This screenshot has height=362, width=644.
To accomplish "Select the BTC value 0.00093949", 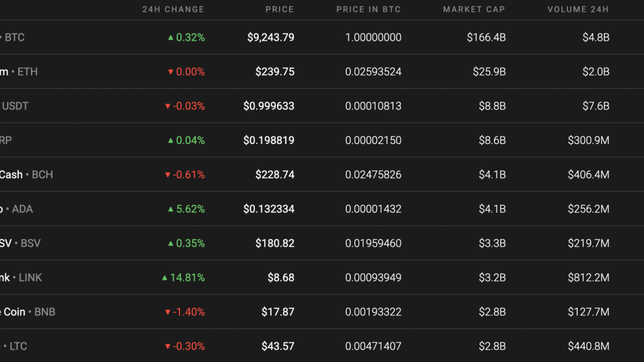I will (x=374, y=278).
